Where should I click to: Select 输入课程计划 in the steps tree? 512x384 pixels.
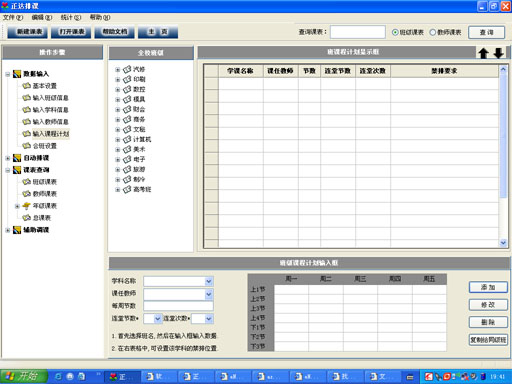(51, 134)
